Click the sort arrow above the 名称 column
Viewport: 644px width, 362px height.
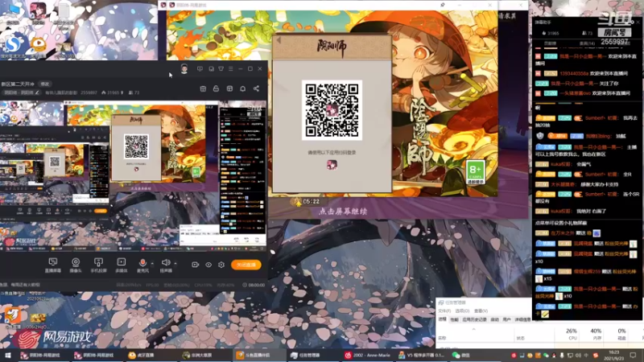pyautogui.click(x=473, y=329)
